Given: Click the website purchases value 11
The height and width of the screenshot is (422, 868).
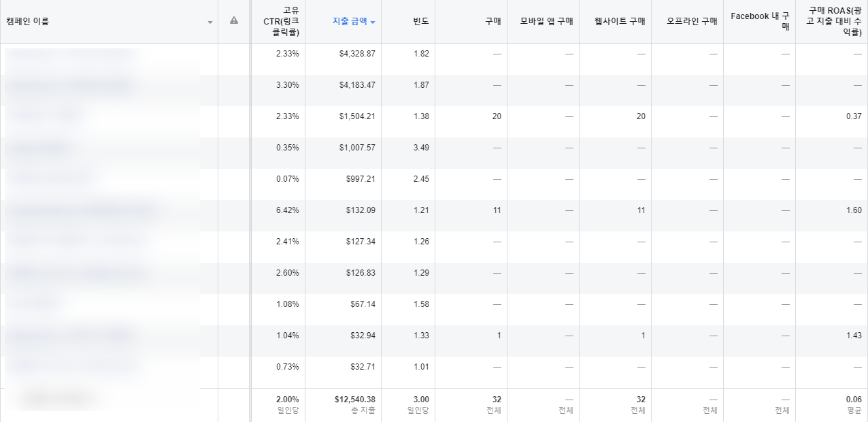Looking at the screenshot, I should pyautogui.click(x=639, y=210).
